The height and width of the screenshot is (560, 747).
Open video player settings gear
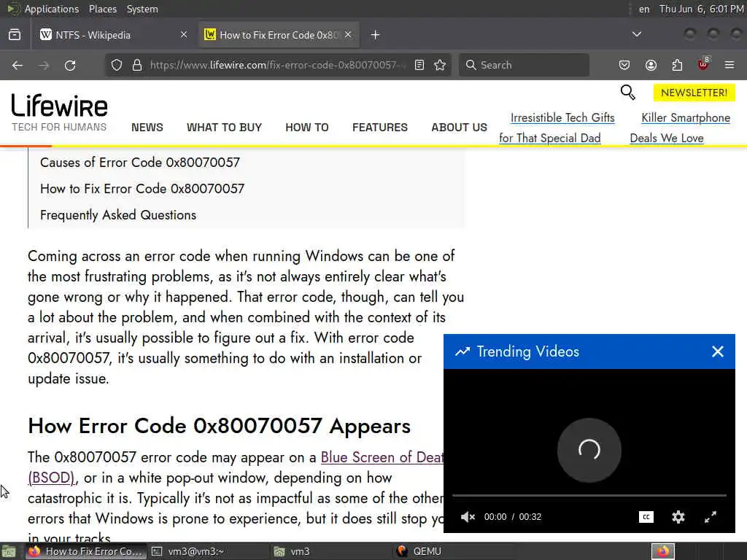pyautogui.click(x=678, y=517)
